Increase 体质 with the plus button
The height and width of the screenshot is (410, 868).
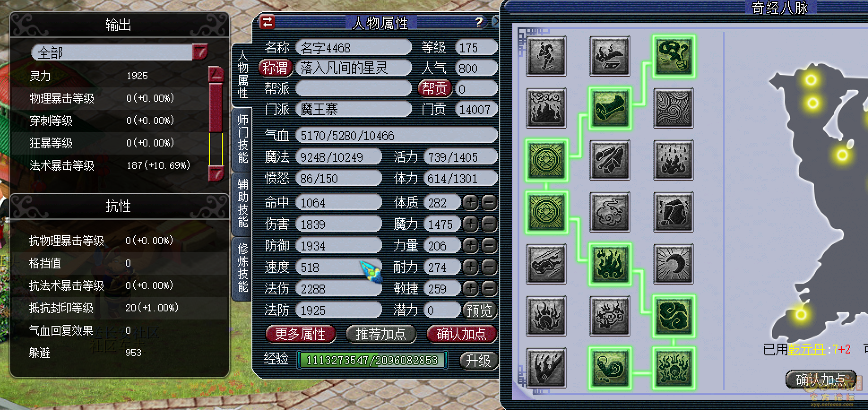(x=471, y=203)
